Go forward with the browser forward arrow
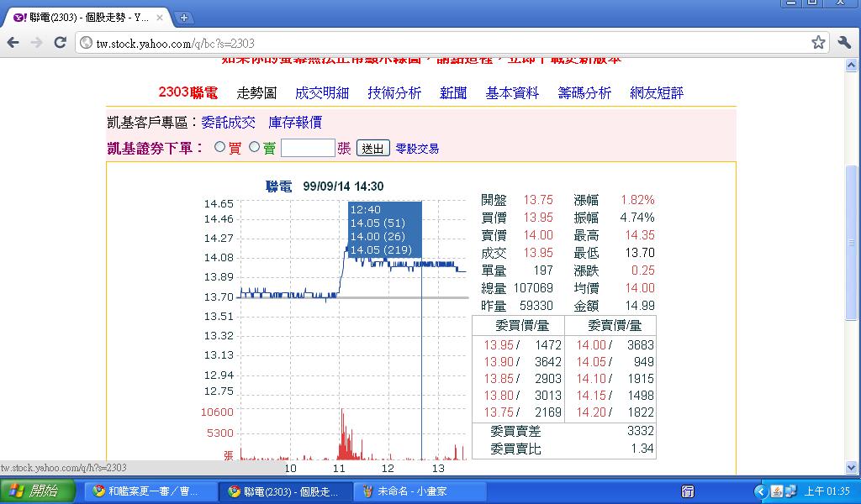Screen dimensions: 861x504 pyautogui.click(x=36, y=43)
